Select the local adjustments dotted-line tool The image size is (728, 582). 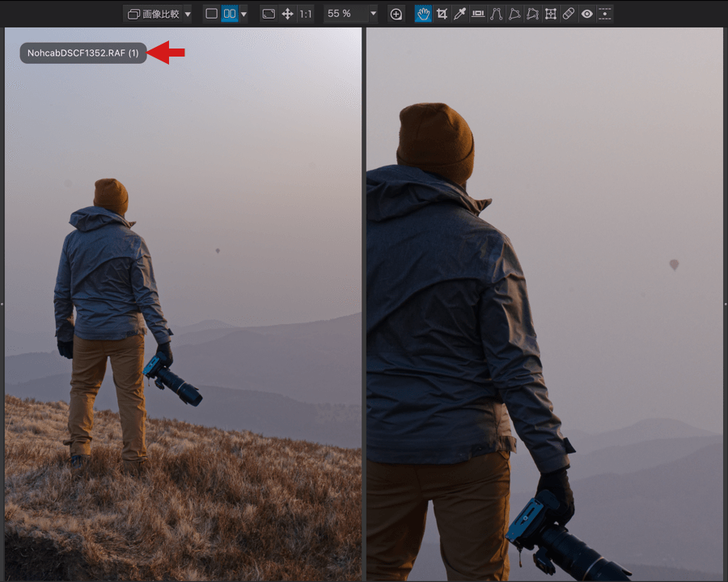604,14
